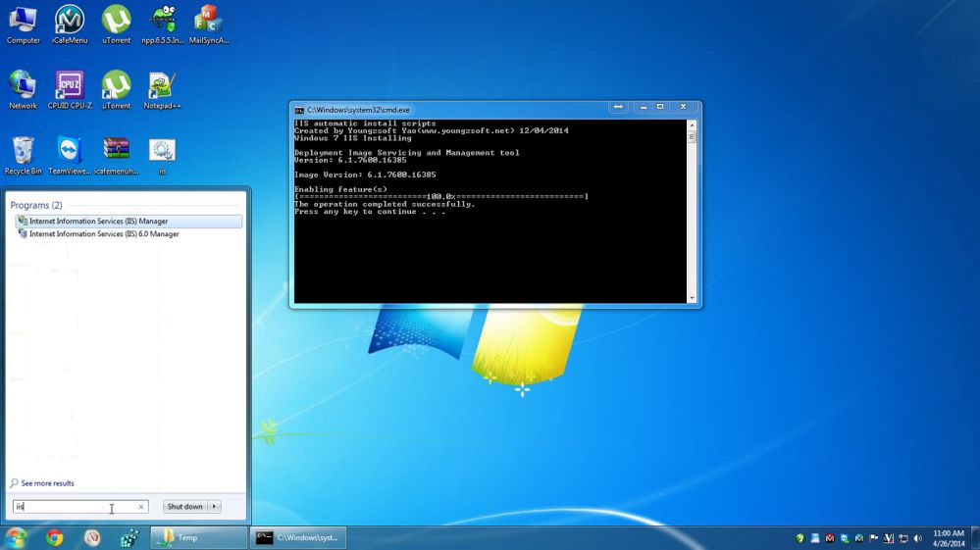Maximize the cmd.exe window

660,107
